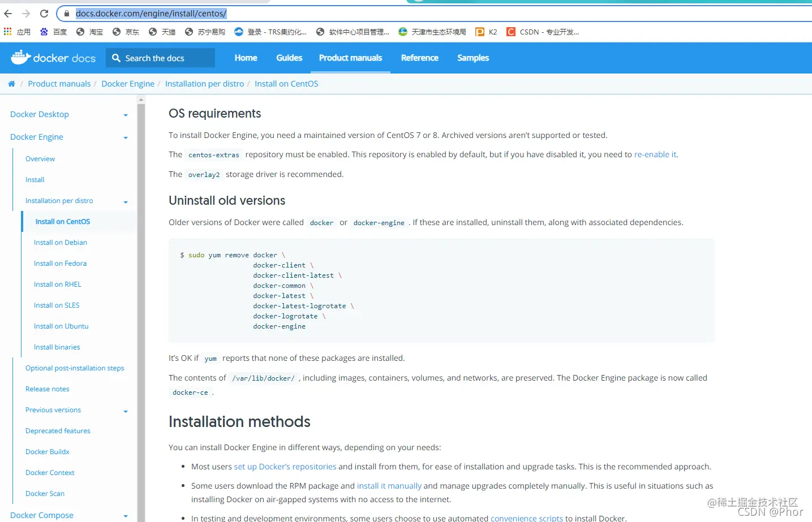Click the sidebar vertical scrollbar

[141, 312]
